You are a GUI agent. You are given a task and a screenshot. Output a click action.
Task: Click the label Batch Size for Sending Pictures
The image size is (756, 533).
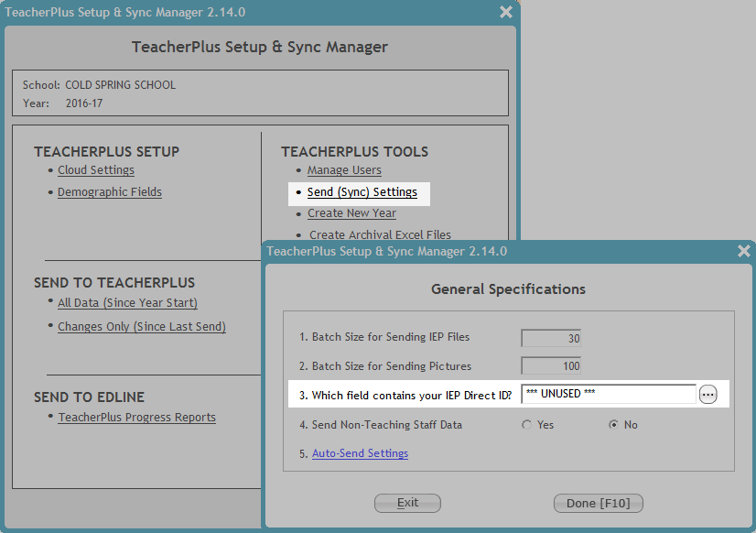392,366
